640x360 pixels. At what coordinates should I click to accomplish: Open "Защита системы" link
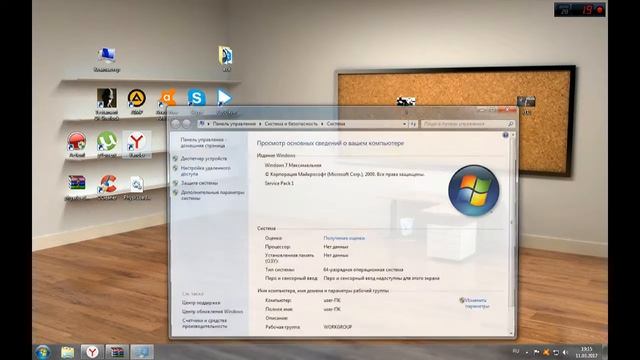[199, 183]
